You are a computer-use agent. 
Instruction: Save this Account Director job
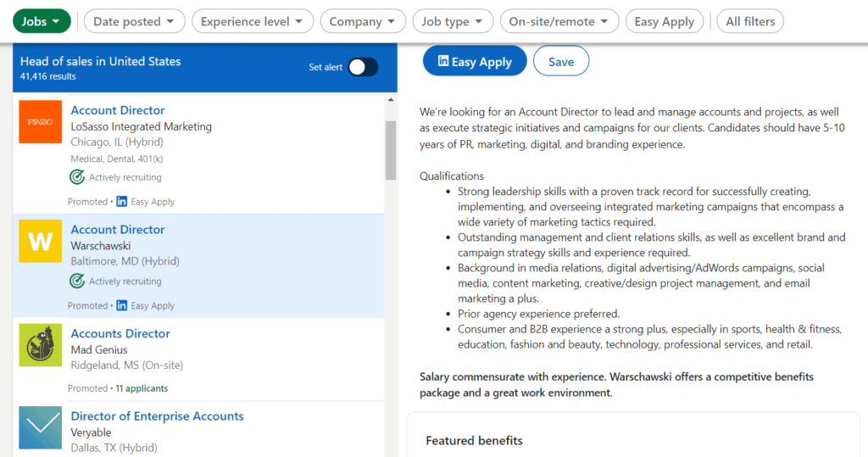pyautogui.click(x=561, y=61)
